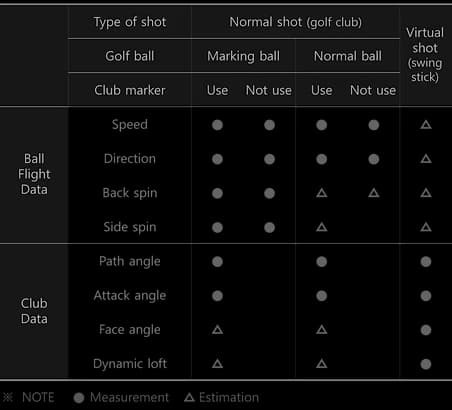Click the Side spin row label
Viewport: 452px width, 410px height.
(130, 227)
